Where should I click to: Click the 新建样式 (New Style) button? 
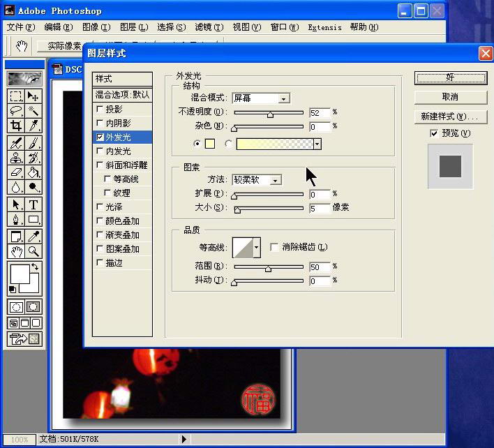tap(450, 117)
